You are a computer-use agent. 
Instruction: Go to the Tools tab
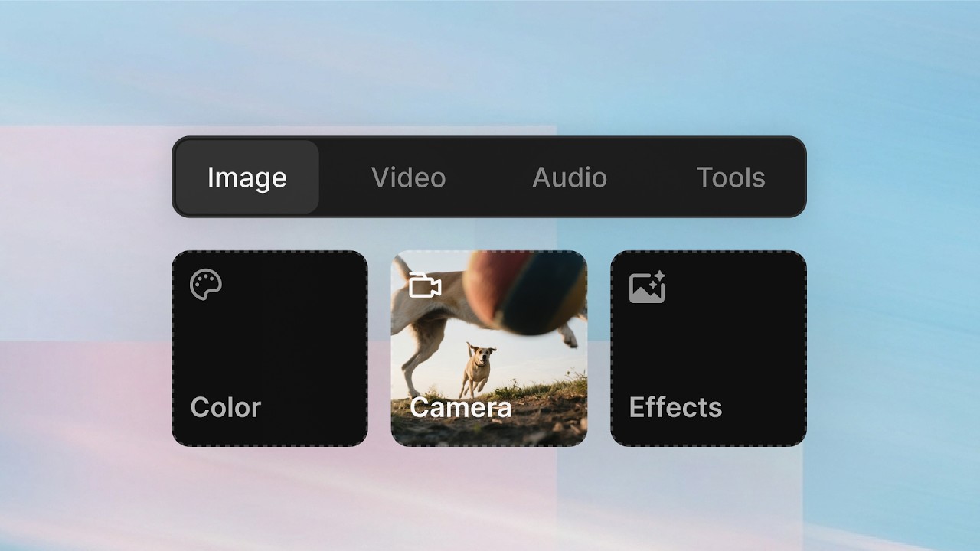[x=730, y=178]
